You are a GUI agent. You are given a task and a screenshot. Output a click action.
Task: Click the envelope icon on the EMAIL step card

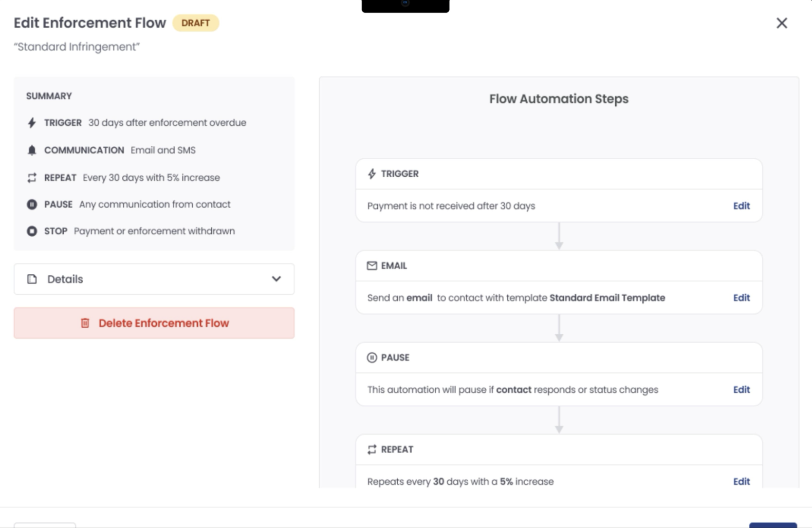click(x=371, y=266)
